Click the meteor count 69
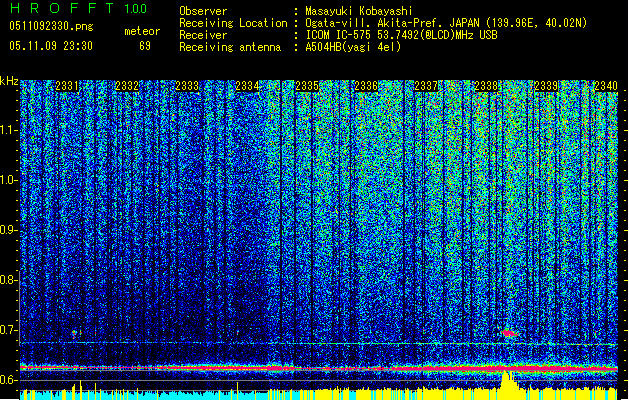The image size is (629, 400). [x=145, y=46]
